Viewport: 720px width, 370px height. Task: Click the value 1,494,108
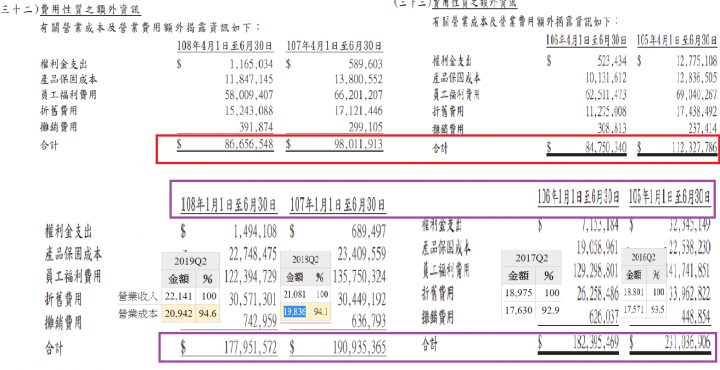point(255,232)
